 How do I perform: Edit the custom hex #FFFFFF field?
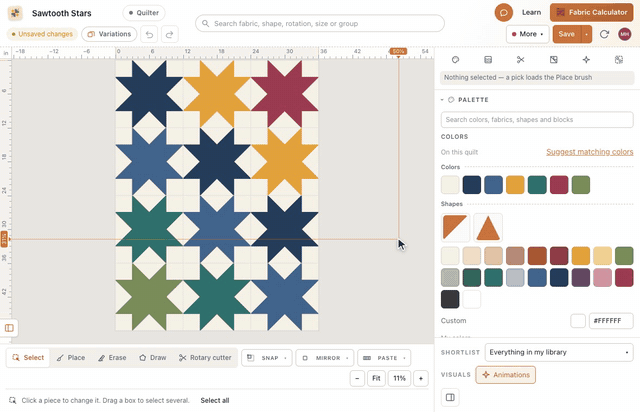click(611, 321)
